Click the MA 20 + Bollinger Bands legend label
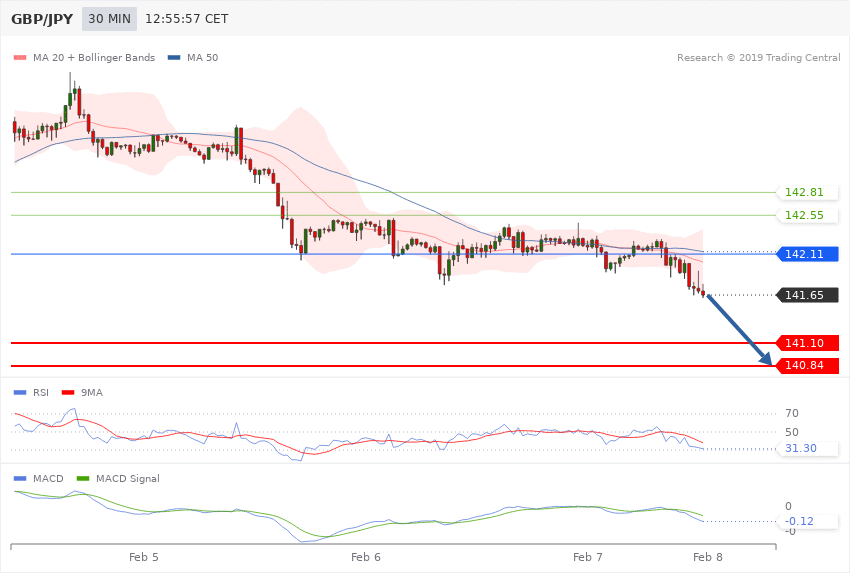This screenshot has width=850, height=576. 94,57
